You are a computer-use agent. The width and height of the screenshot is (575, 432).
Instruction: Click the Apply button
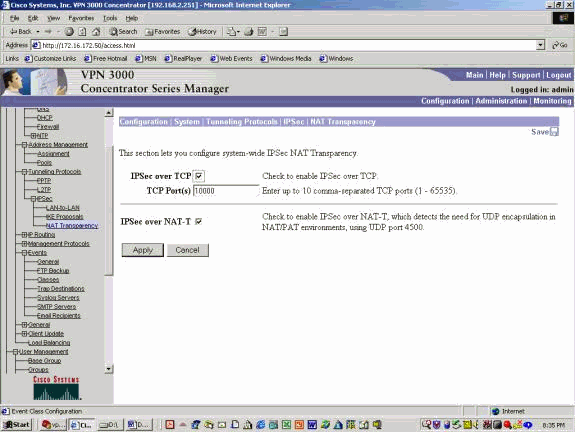(x=143, y=250)
